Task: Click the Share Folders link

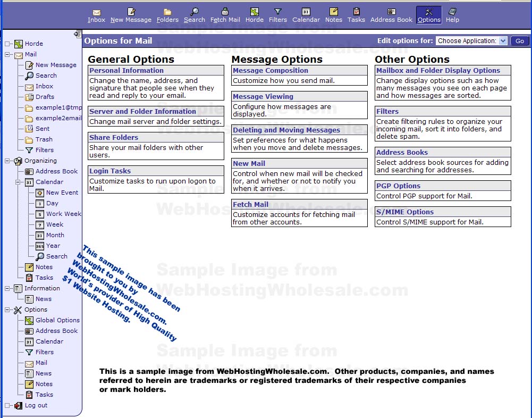Action: pos(114,138)
